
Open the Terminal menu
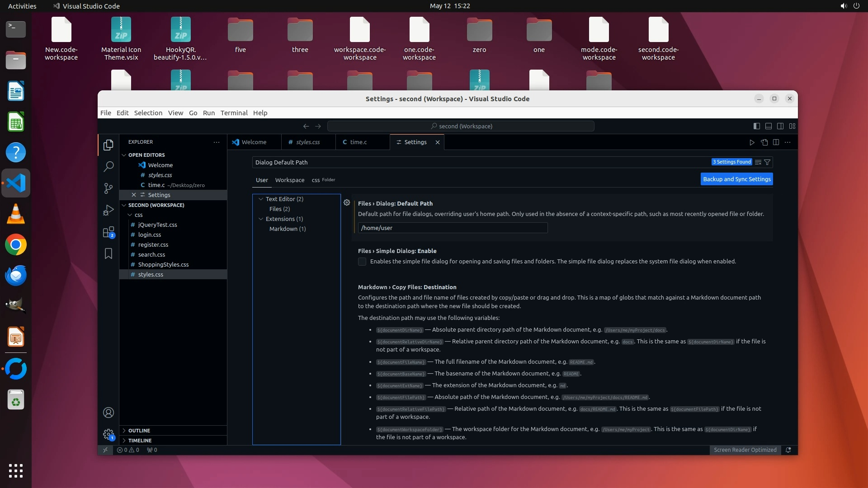(234, 113)
